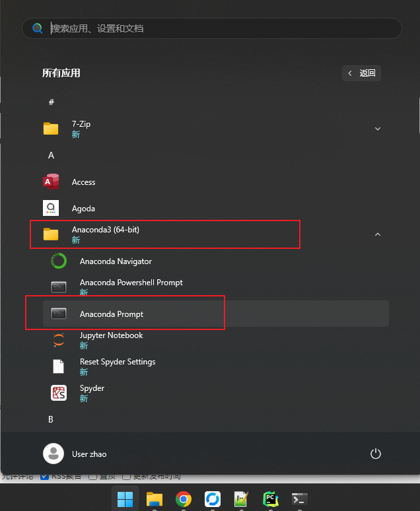This screenshot has height=511, width=420.
Task: Open the B letter index header
Action: click(51, 419)
